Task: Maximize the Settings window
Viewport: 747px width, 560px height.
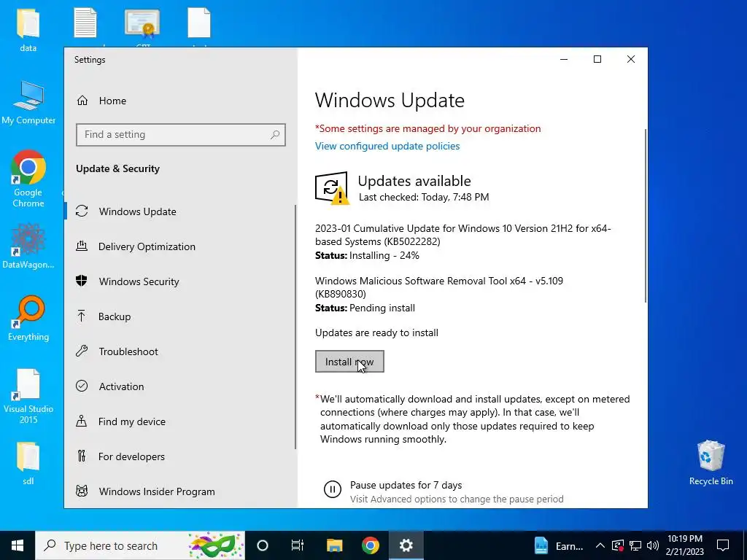Action: [x=597, y=59]
